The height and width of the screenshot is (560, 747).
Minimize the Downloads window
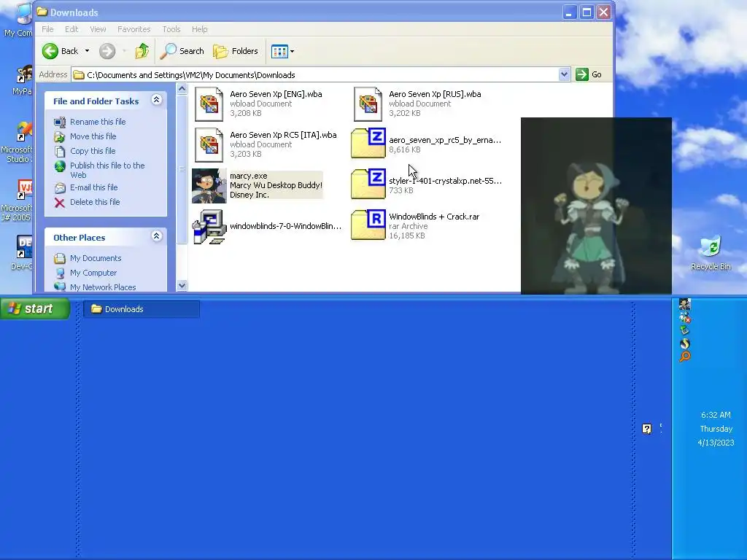(x=569, y=12)
